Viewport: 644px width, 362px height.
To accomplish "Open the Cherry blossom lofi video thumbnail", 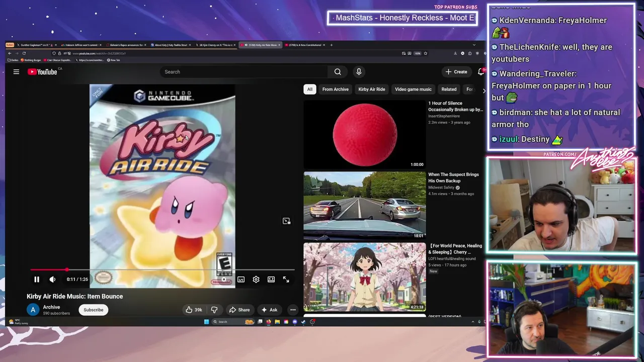I will pos(364,277).
